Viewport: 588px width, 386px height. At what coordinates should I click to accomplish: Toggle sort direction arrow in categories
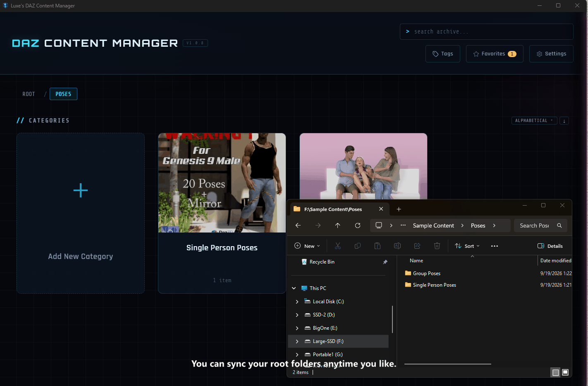[x=564, y=121]
